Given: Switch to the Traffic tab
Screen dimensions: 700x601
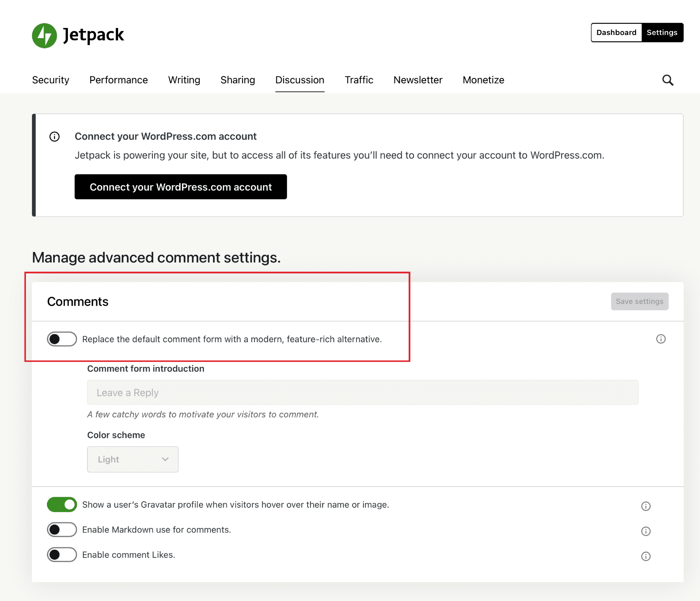Looking at the screenshot, I should (359, 80).
